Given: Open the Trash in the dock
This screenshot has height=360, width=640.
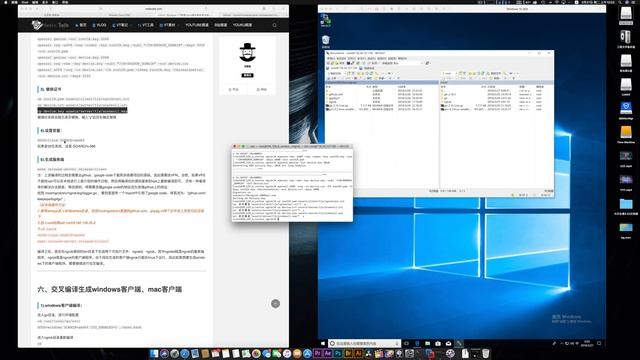Looking at the screenshot, I should click(485, 353).
